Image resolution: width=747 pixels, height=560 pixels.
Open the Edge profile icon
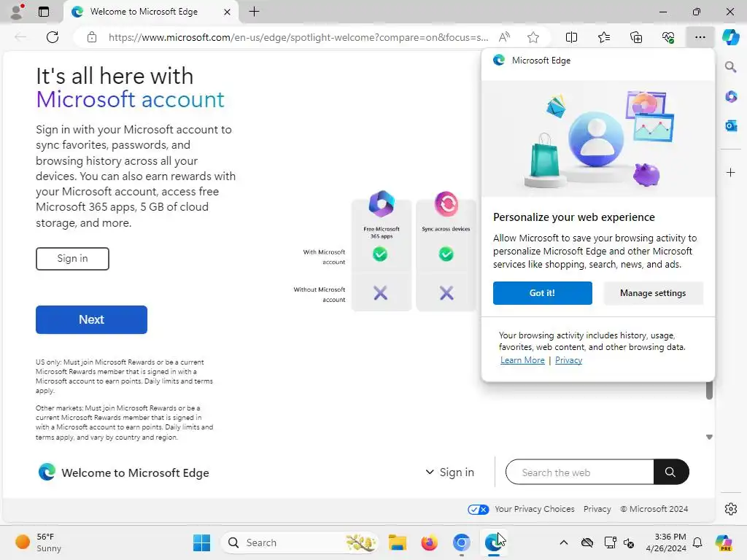click(x=18, y=12)
